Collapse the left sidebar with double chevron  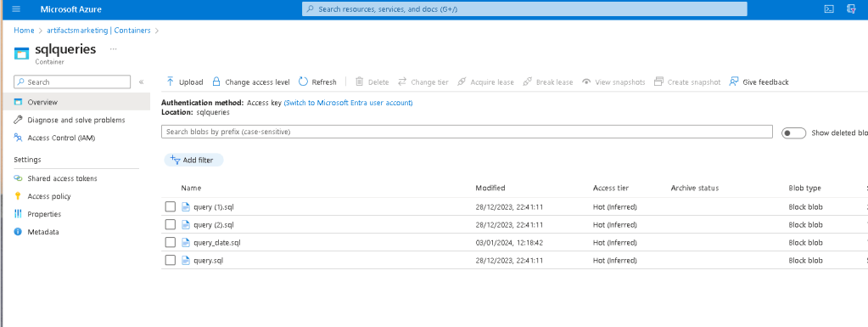point(141,82)
